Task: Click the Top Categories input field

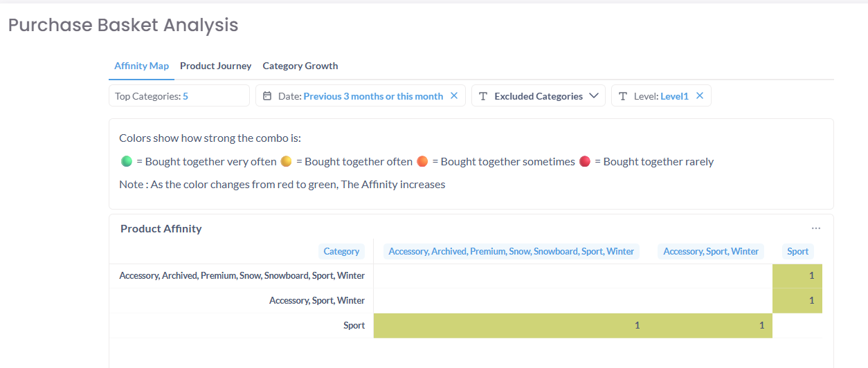Action: pyautogui.click(x=179, y=96)
